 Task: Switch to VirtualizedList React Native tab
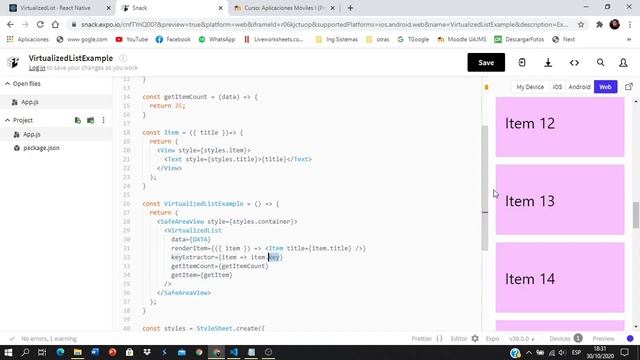click(x=60, y=8)
